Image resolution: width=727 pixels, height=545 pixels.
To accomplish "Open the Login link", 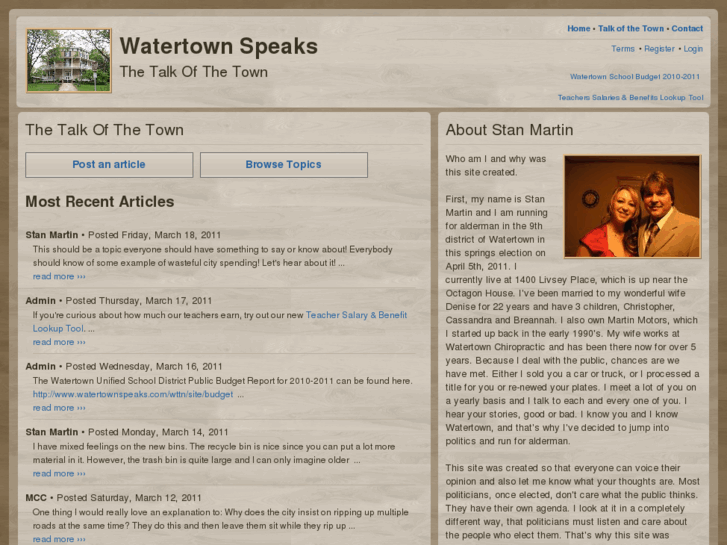I will (x=693, y=49).
